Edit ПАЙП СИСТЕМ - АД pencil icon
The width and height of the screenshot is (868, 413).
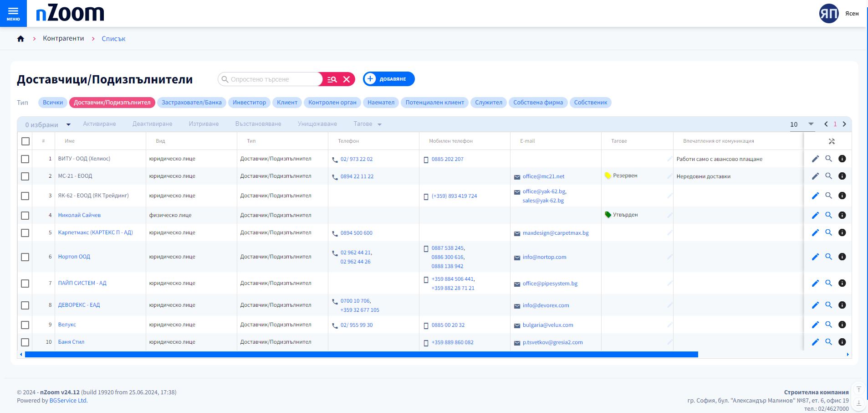(815, 283)
